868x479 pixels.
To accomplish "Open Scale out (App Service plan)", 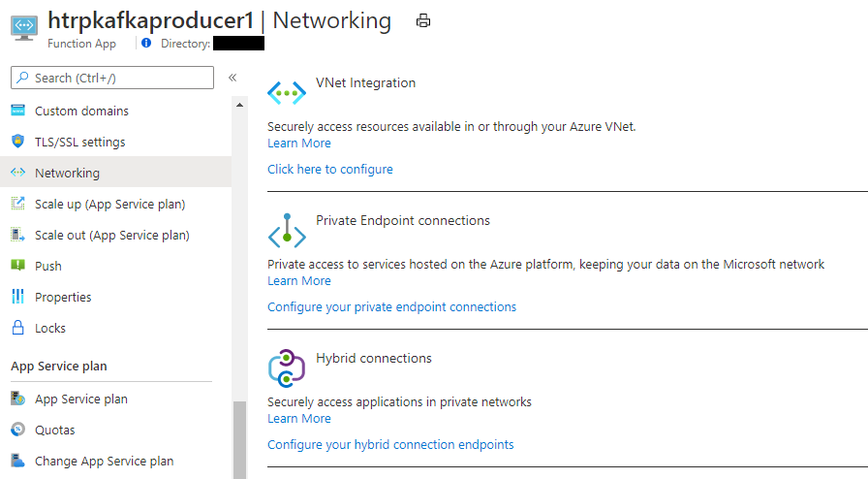I will [x=111, y=235].
